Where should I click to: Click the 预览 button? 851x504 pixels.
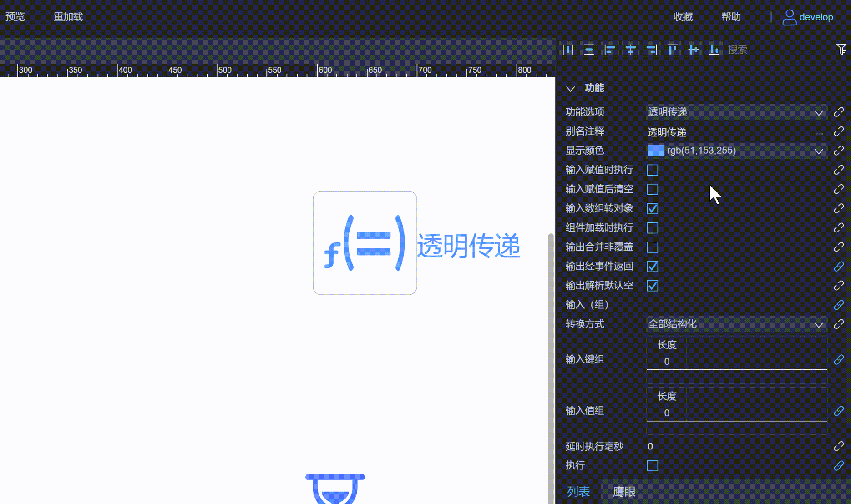tap(15, 16)
